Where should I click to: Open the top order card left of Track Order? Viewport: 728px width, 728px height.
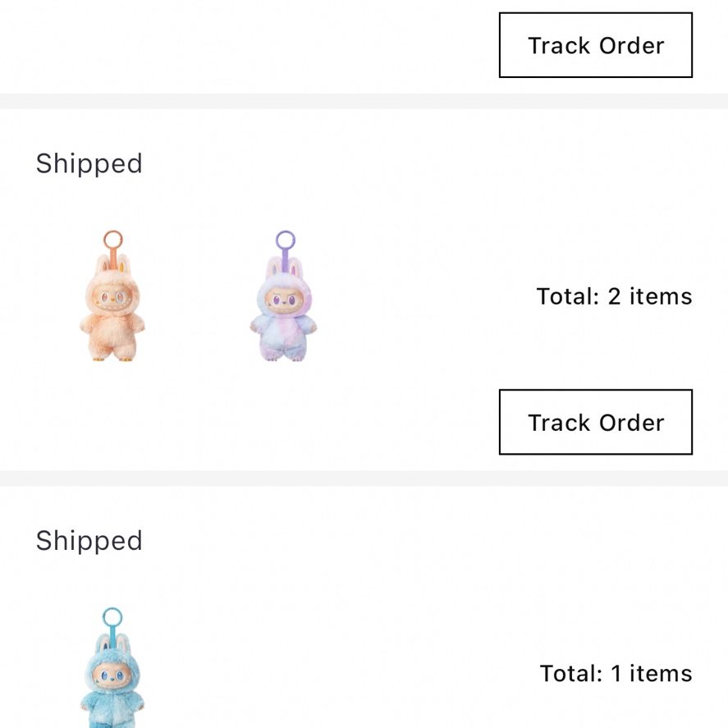tap(250, 45)
